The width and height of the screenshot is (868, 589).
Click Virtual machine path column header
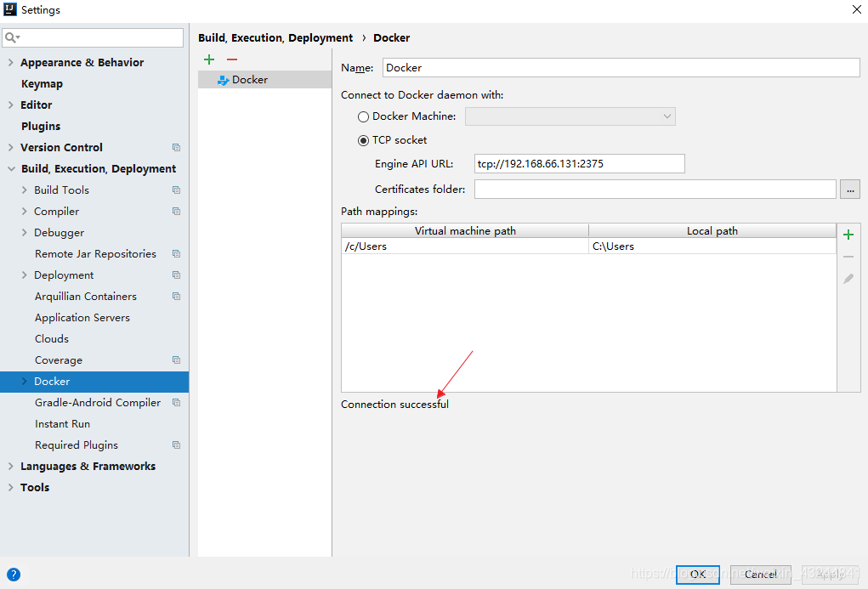(x=465, y=231)
